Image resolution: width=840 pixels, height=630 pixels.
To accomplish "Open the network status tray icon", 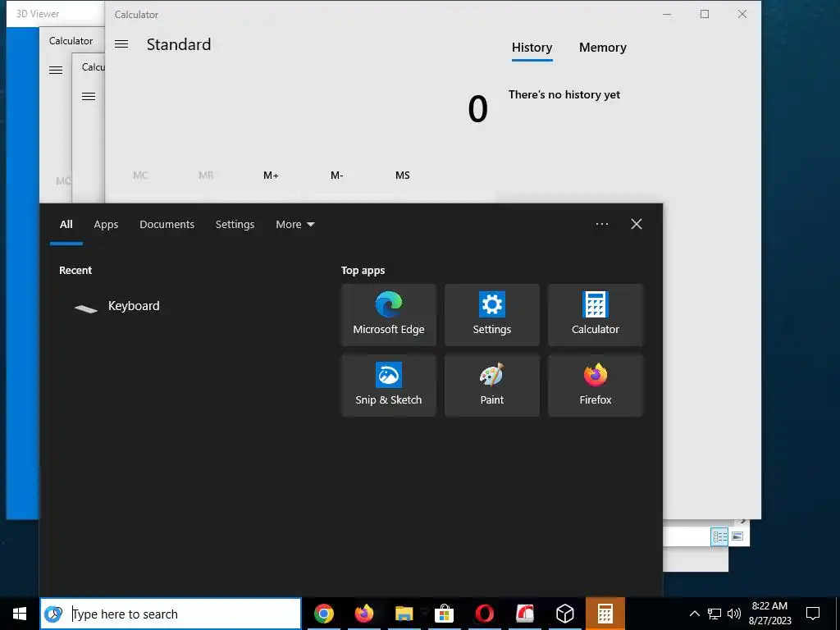I will tap(714, 614).
